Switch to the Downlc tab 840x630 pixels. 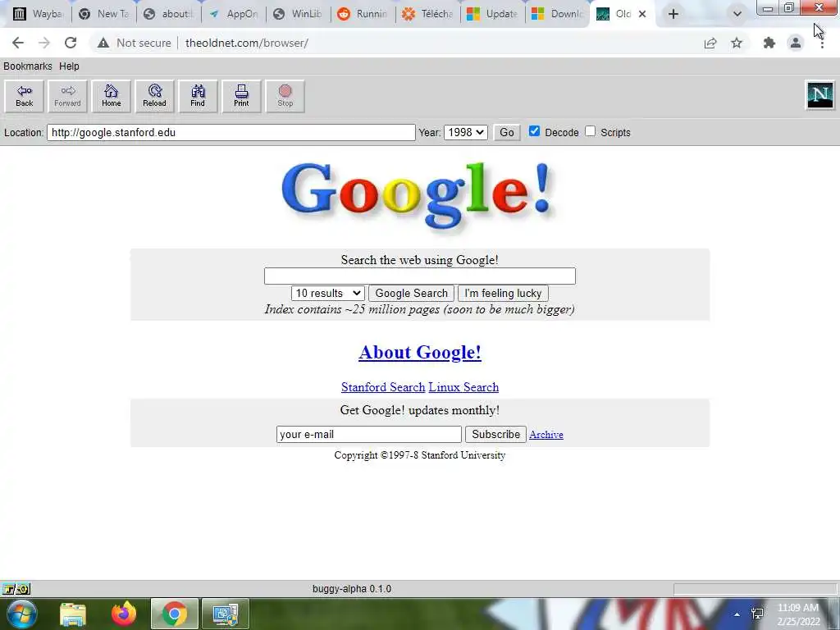[x=558, y=14]
